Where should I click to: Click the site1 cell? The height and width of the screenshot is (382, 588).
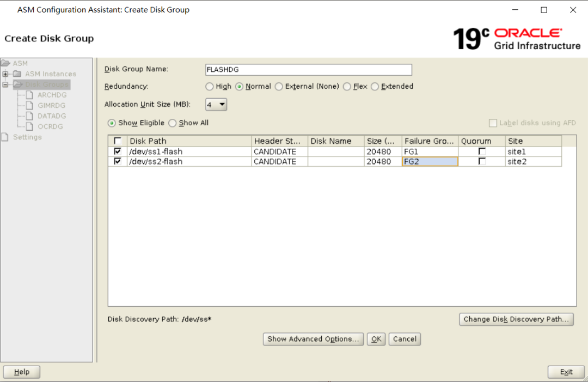(x=533, y=151)
